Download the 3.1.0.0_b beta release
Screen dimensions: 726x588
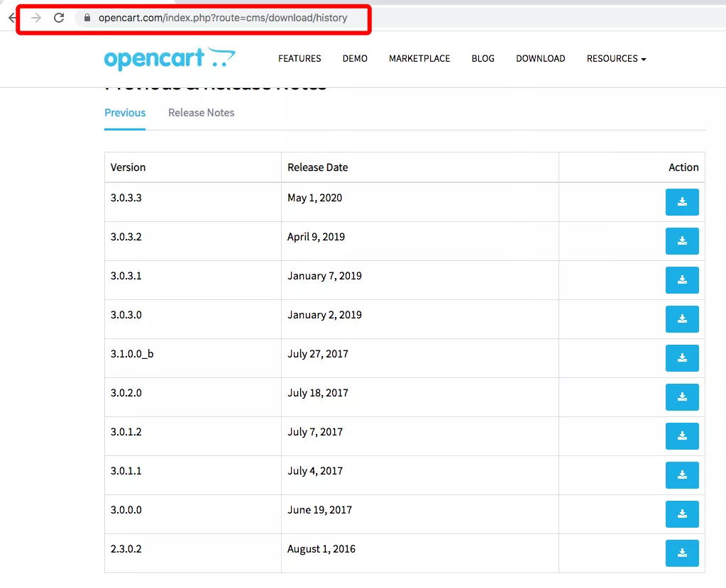point(682,358)
